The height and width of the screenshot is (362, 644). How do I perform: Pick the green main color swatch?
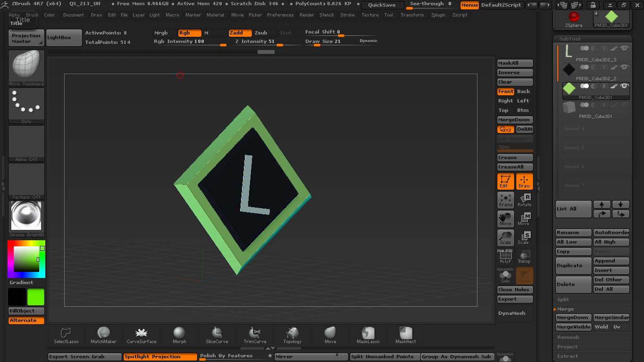tap(36, 297)
